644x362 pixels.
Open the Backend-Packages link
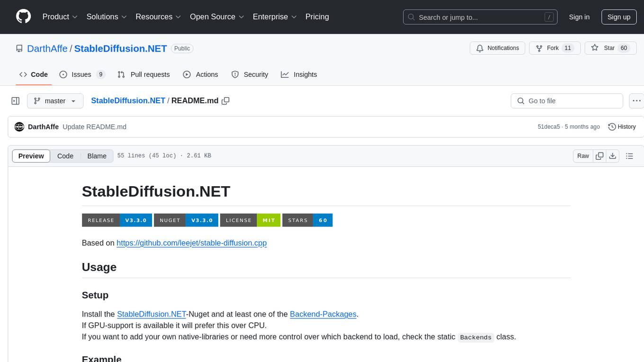pos(323,314)
